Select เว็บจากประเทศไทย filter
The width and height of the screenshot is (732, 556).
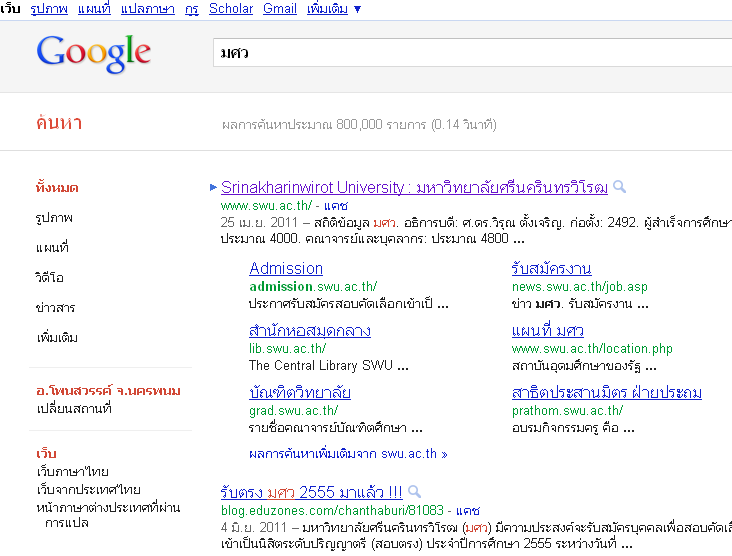[x=88, y=489]
